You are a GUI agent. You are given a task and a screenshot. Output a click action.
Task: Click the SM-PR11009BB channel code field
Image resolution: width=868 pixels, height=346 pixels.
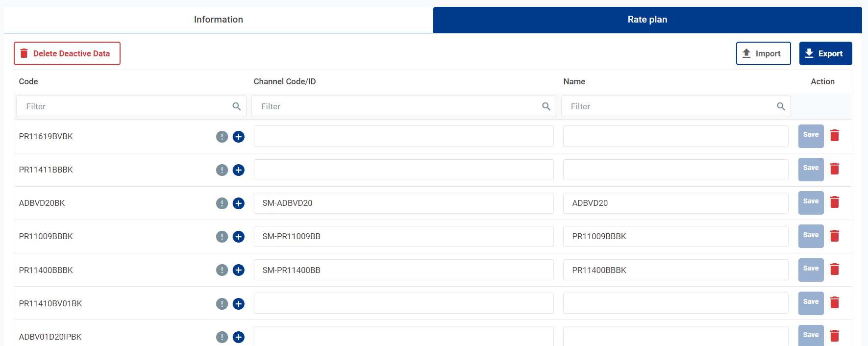(x=403, y=237)
